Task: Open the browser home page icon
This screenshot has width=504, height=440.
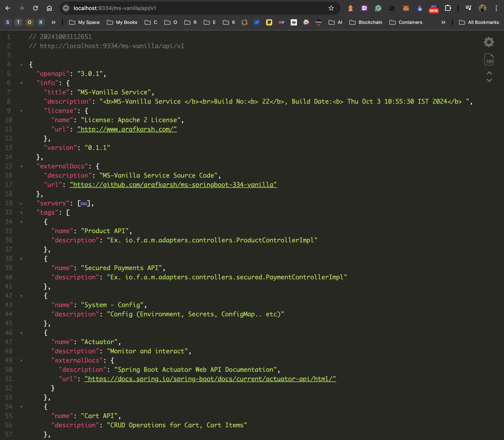Action: click(x=50, y=8)
